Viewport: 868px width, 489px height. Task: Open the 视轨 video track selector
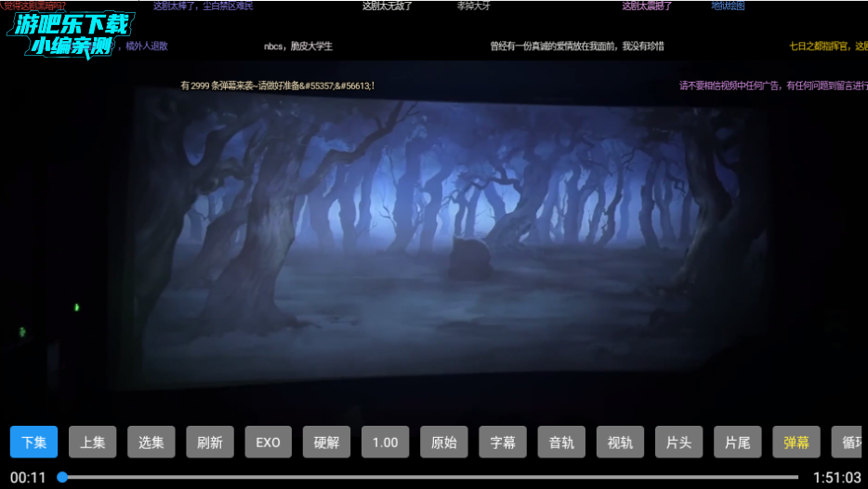coord(620,442)
